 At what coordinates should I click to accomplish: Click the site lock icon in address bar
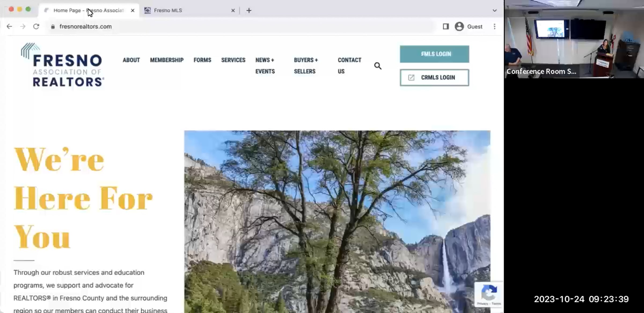click(x=53, y=27)
